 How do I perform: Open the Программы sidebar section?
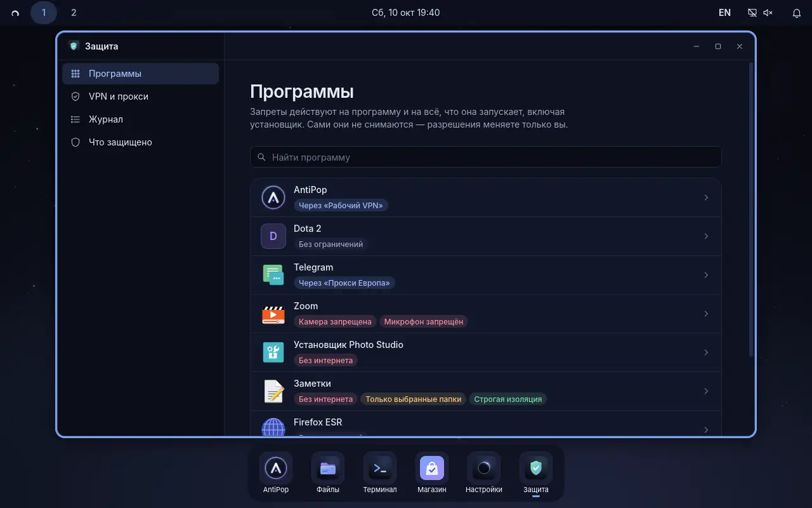tap(140, 74)
